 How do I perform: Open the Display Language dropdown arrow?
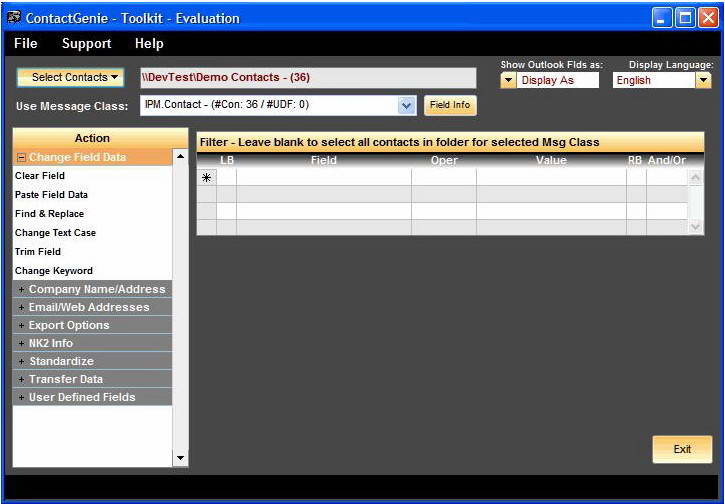(703, 80)
